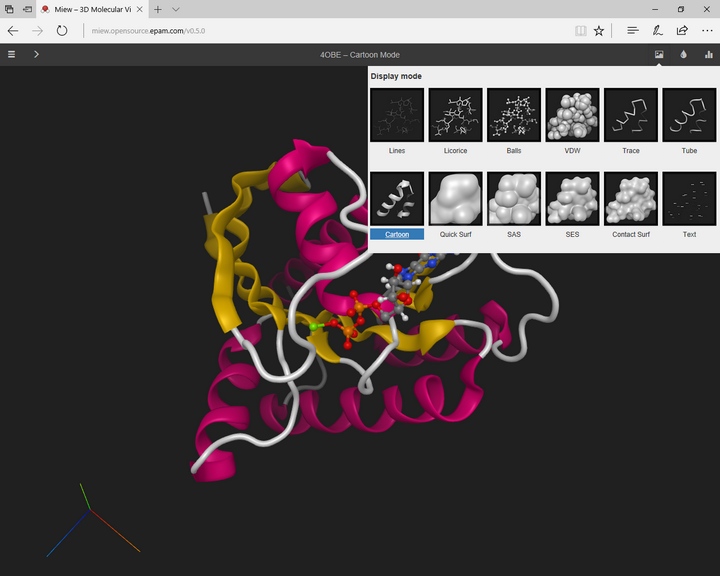
Task: Select Tube display mode
Action: pyautogui.click(x=689, y=115)
